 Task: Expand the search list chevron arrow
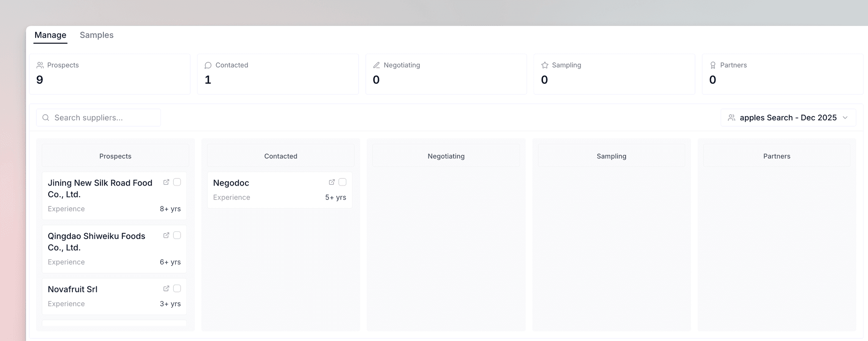tap(845, 118)
